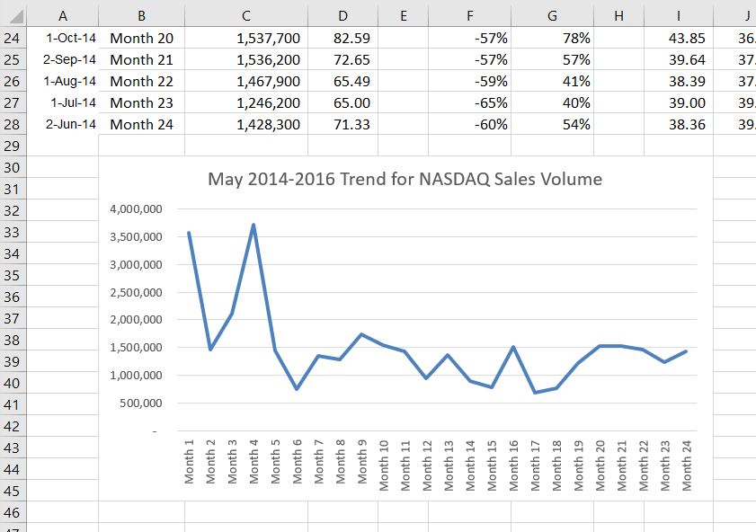The image size is (756, 532).
Task: Click cell with date 1-Jul-14
Action: 63,102
